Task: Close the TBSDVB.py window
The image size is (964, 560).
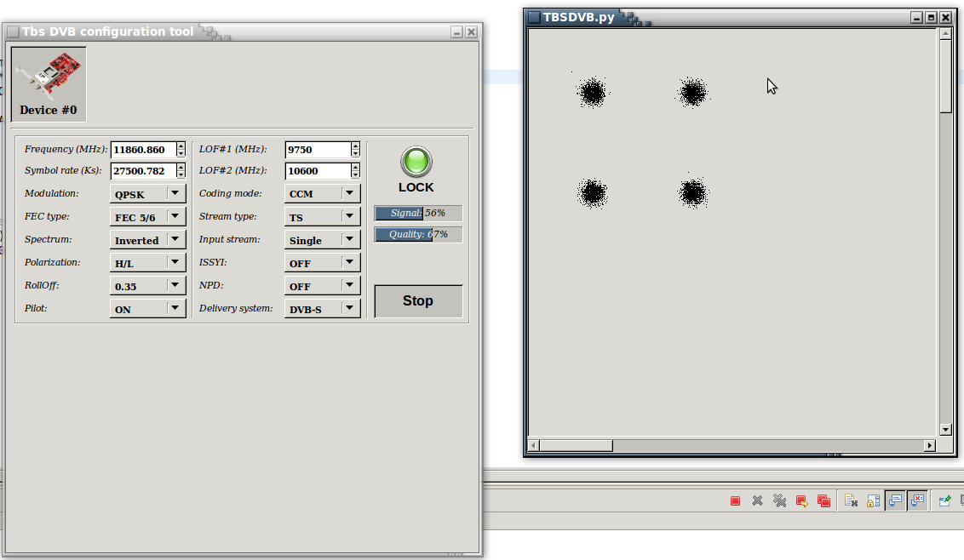Action: coord(946,18)
